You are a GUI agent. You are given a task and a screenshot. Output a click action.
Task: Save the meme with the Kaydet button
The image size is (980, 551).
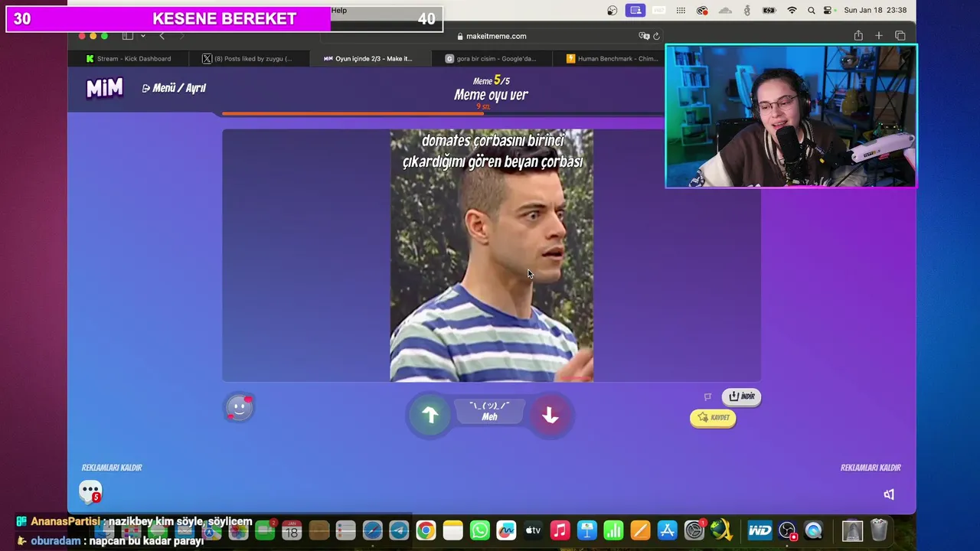(x=713, y=418)
